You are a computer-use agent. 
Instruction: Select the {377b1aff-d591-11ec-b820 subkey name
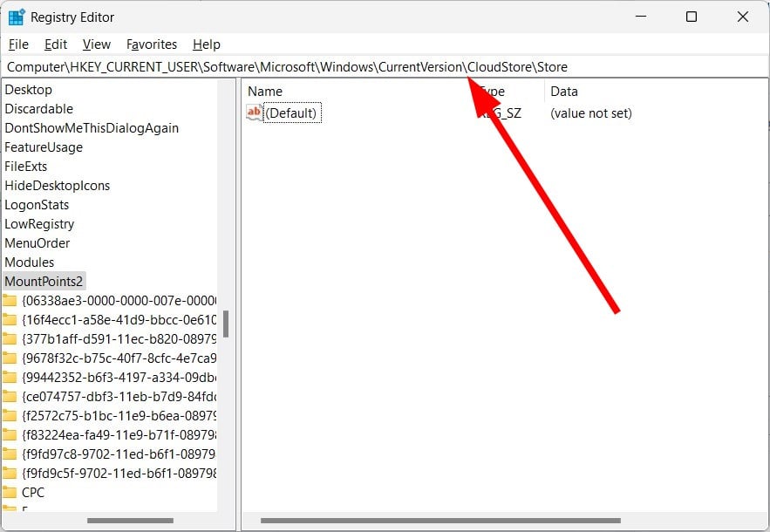pos(119,339)
